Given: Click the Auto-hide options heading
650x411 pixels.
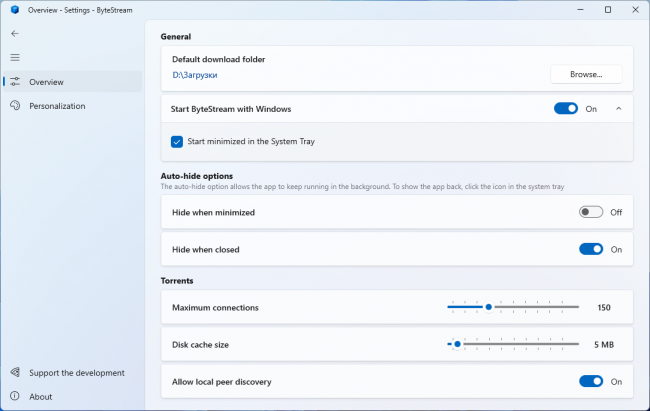Looking at the screenshot, I should 197,176.
